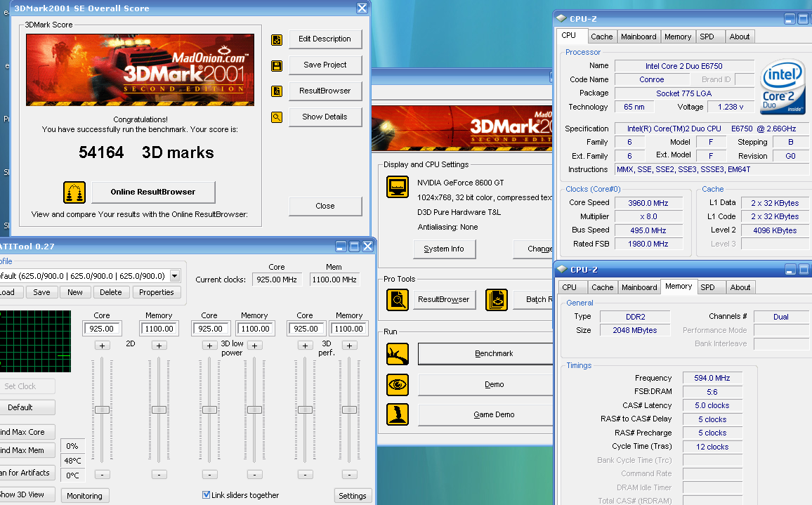Screen dimensions: 812x505
Task: Click the 3D low power Memory slider handle
Action: tap(254, 409)
